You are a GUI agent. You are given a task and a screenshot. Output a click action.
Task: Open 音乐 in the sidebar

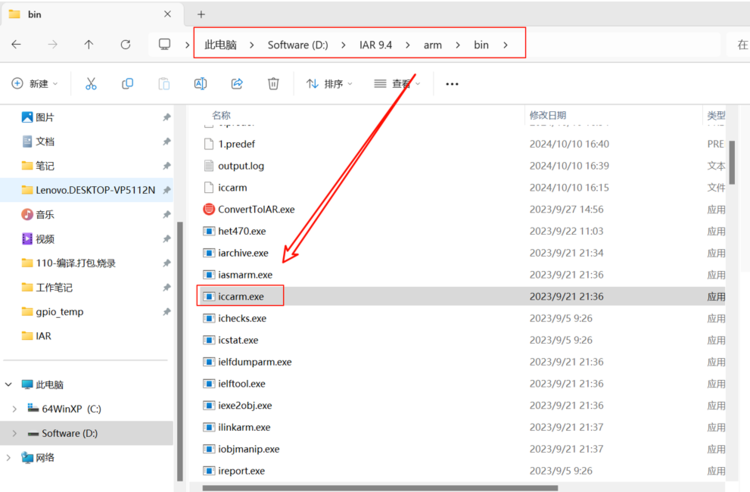point(44,215)
